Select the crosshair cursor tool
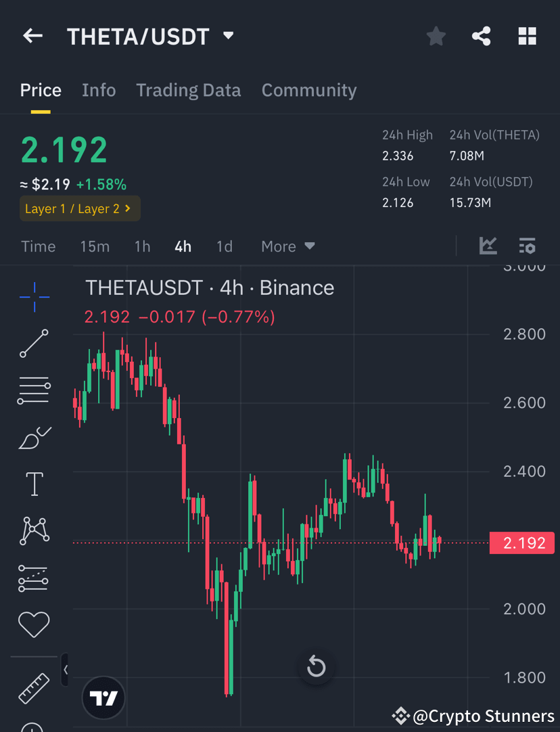This screenshot has width=560, height=732. 34,296
